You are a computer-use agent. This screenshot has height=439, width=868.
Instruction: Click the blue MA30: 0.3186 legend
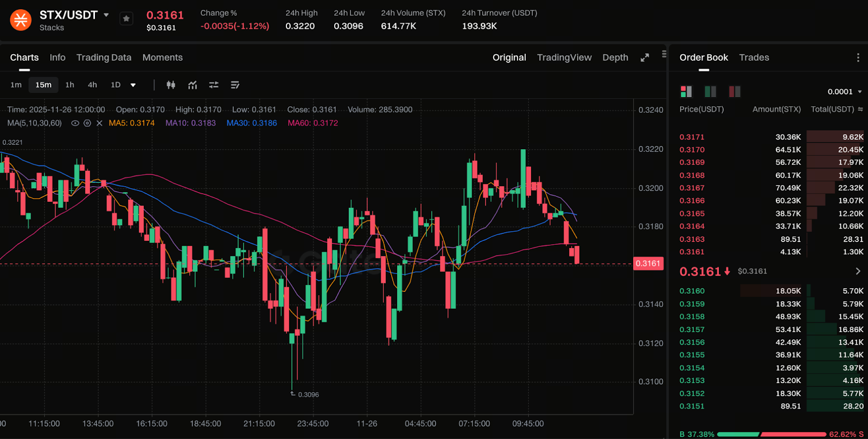[252, 123]
